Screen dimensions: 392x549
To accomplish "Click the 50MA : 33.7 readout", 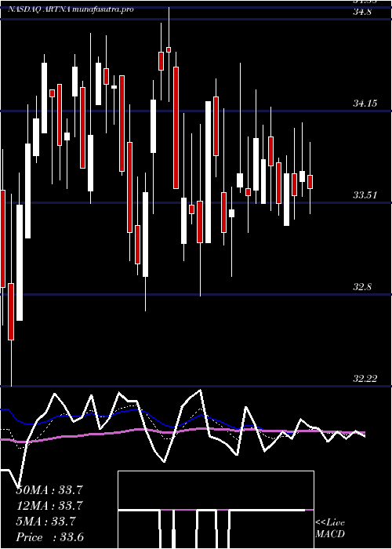I will [49, 490].
